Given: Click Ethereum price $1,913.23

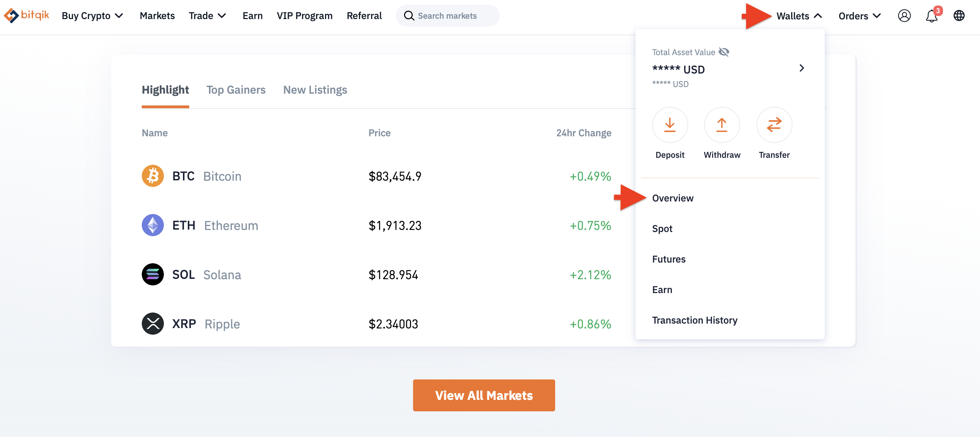Looking at the screenshot, I should pyautogui.click(x=395, y=225).
